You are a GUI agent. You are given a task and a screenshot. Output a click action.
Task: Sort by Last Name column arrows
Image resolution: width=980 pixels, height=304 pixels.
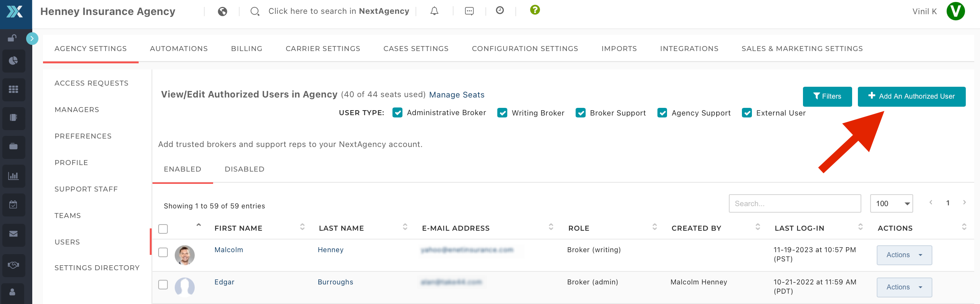pos(405,227)
